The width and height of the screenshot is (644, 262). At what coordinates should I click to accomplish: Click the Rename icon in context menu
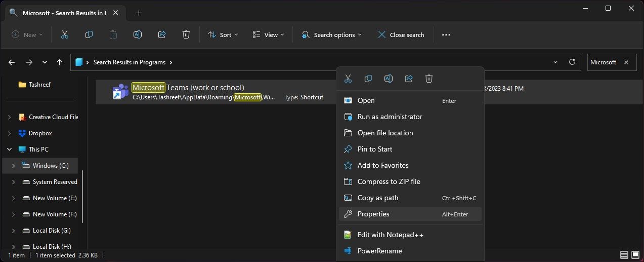[x=389, y=79]
